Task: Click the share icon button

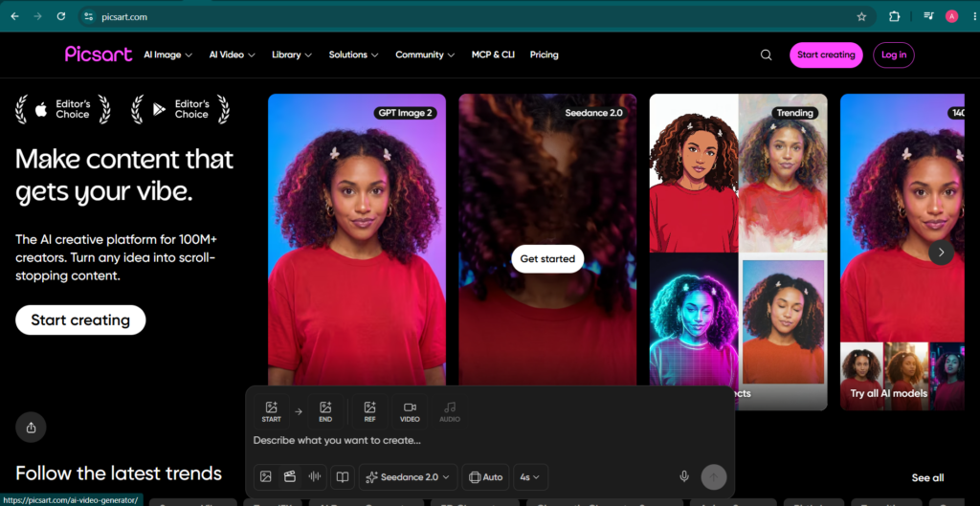Action: pyautogui.click(x=32, y=428)
